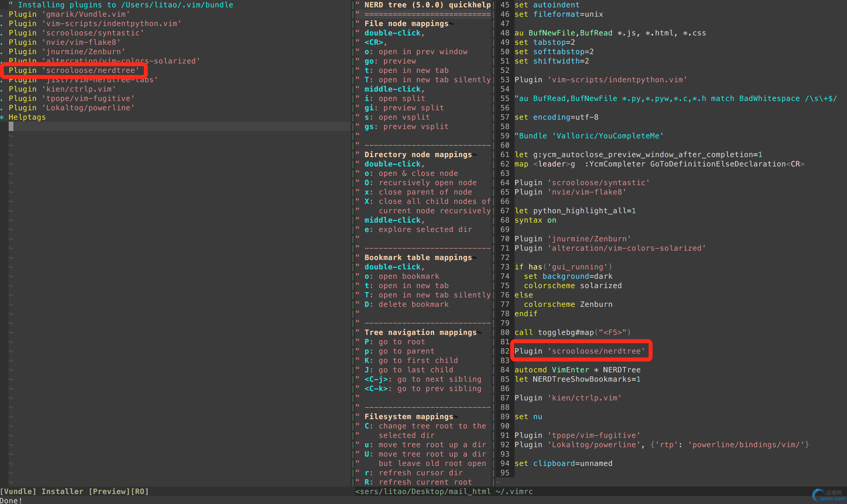This screenshot has height=504, width=847.
Task: Click line 49 'set tabstop=2'
Action: click(545, 42)
